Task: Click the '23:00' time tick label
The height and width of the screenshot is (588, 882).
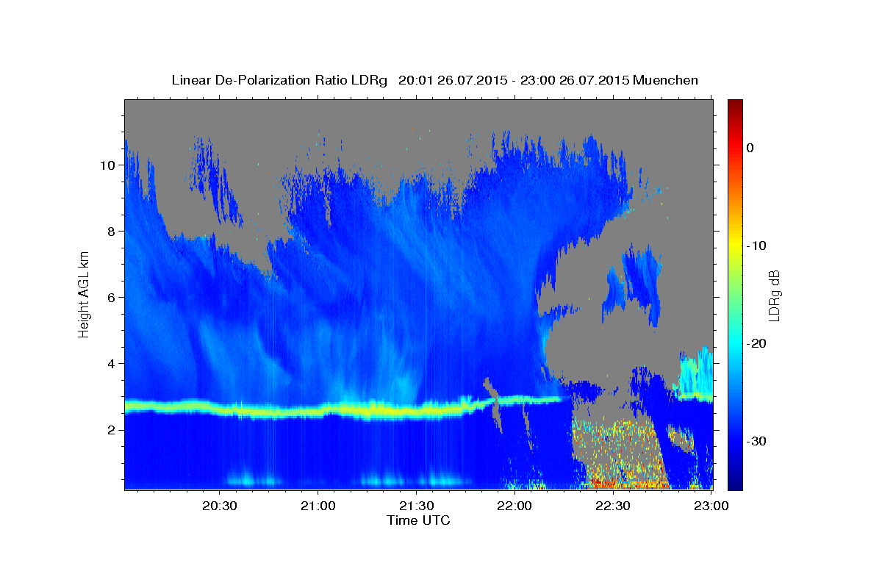Action: pyautogui.click(x=711, y=506)
